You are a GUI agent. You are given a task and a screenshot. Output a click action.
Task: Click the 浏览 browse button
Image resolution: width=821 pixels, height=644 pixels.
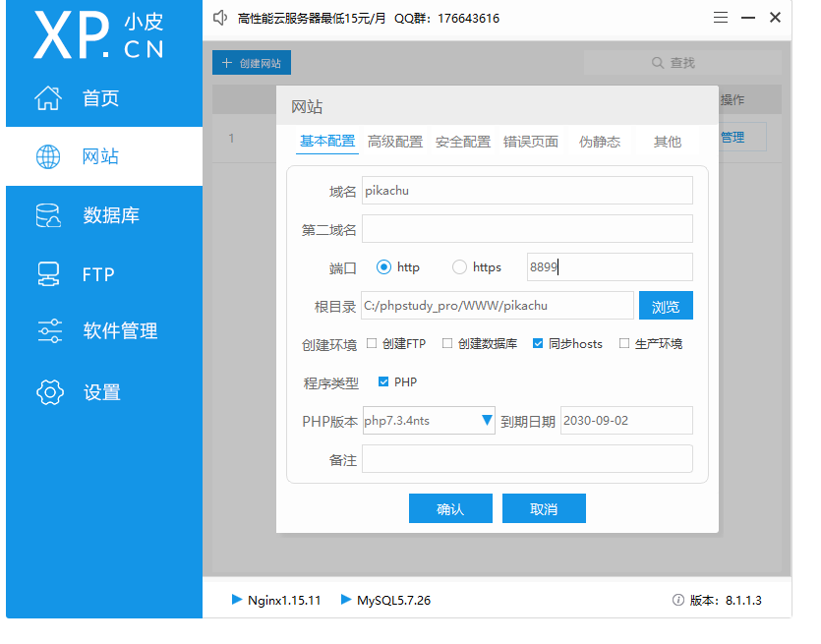click(x=666, y=306)
